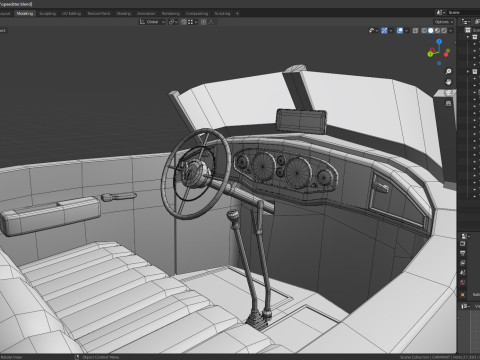Add a new workspace with the plus button
The width and height of the screenshot is (480, 360).
pyautogui.click(x=237, y=13)
